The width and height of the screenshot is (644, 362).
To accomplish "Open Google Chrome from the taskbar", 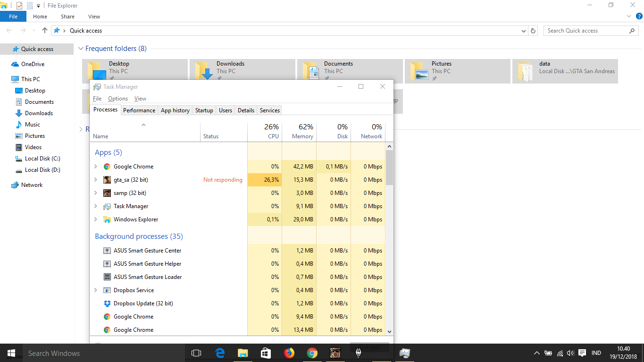I will (312, 353).
